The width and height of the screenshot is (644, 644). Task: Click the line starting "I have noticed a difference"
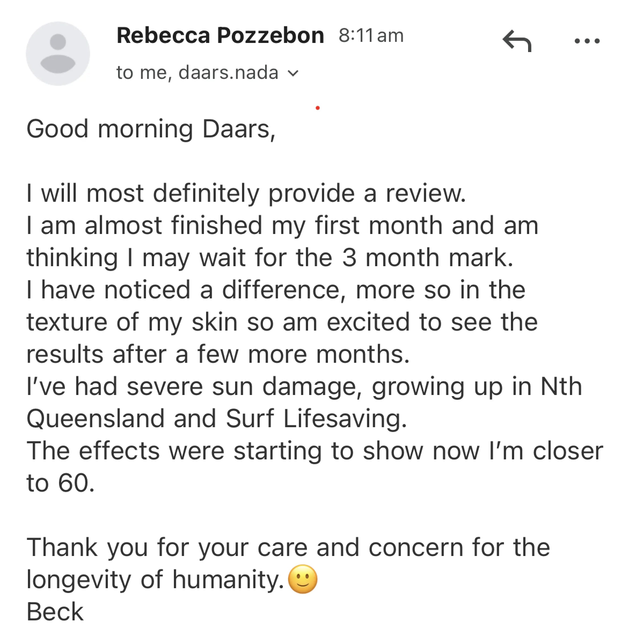(276, 290)
